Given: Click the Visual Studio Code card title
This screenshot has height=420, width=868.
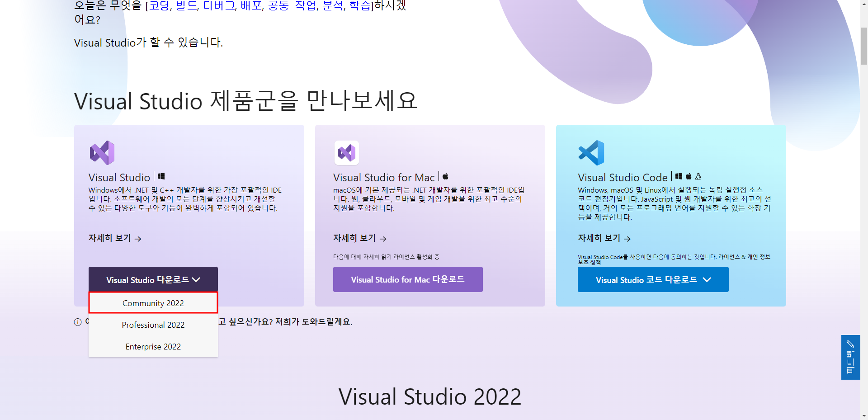Looking at the screenshot, I should coord(623,177).
